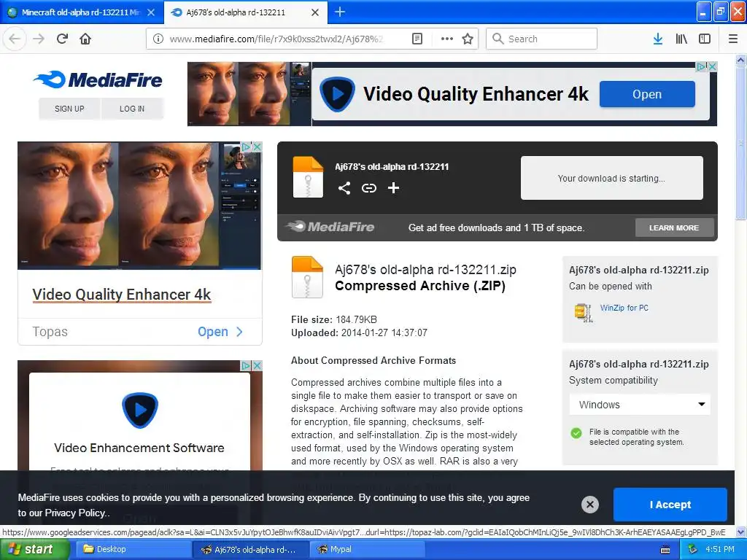Click the LOG IN button
The image size is (747, 560).
click(132, 109)
